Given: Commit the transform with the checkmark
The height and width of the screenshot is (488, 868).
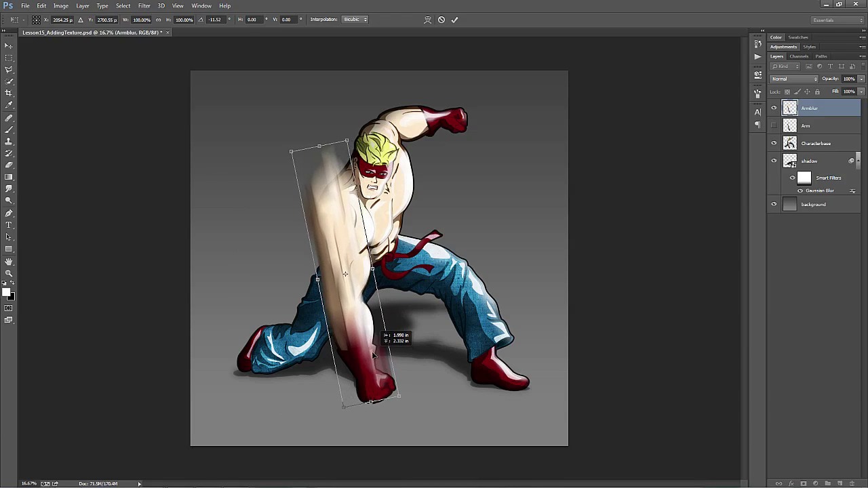Looking at the screenshot, I should pos(454,20).
